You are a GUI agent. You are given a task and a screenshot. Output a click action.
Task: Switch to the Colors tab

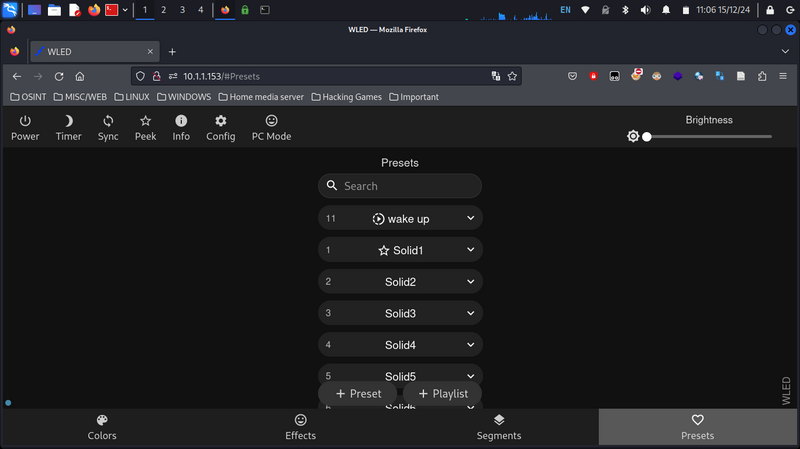click(102, 427)
